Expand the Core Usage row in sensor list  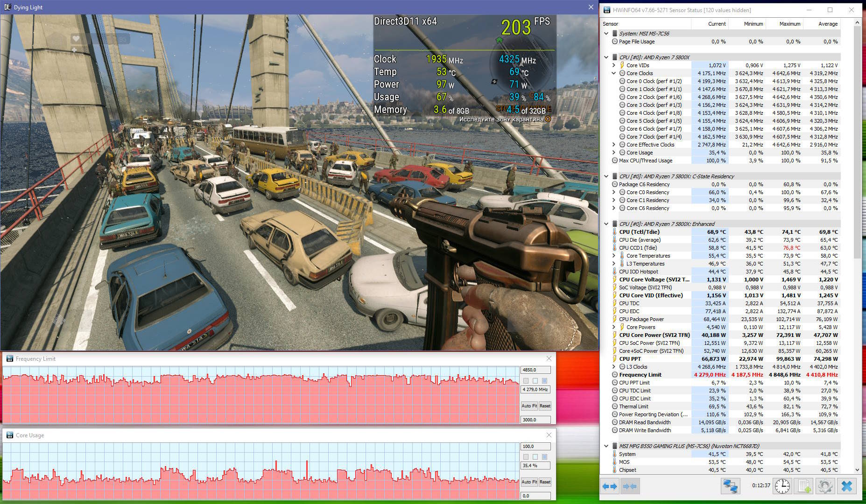point(614,153)
